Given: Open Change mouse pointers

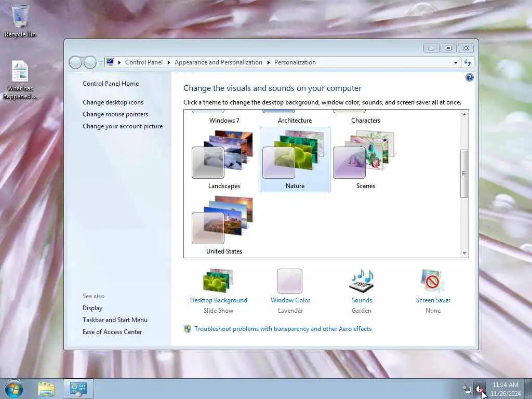Looking at the screenshot, I should 115,114.
